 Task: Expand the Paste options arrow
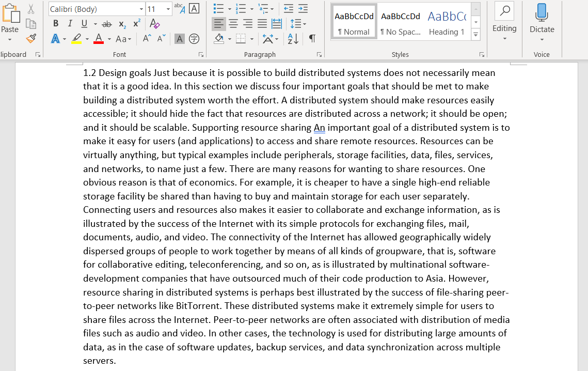[x=10, y=39]
